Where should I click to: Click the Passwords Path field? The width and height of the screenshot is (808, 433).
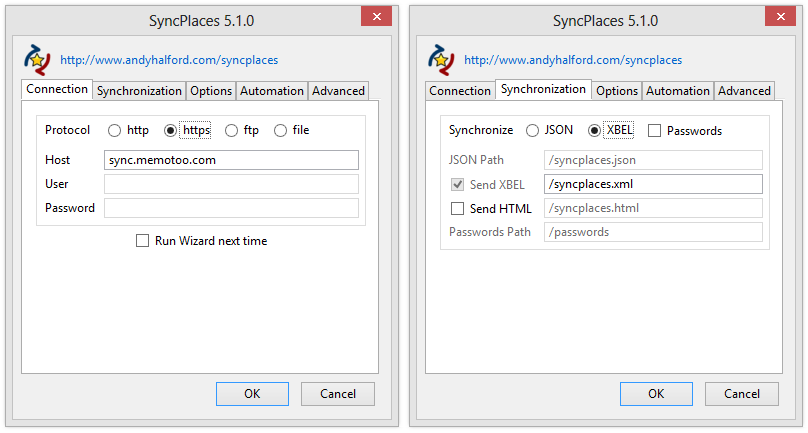[x=653, y=232]
